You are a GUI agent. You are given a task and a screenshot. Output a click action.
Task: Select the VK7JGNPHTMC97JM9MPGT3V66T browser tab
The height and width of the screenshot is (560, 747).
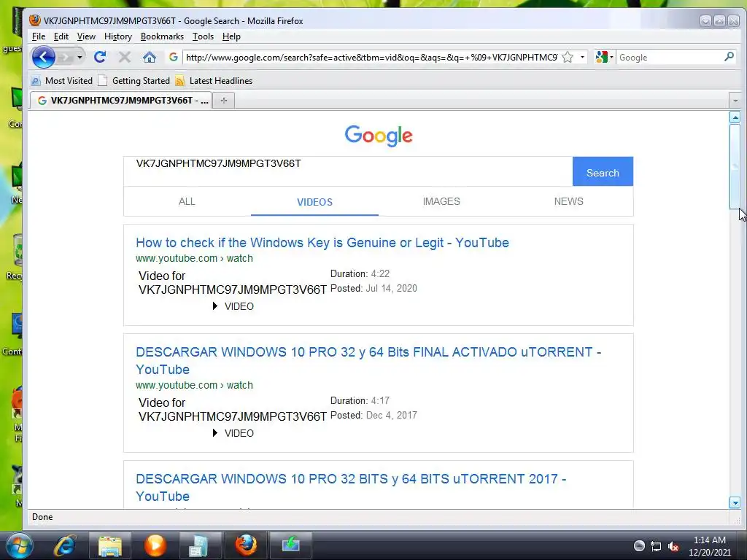click(x=122, y=101)
